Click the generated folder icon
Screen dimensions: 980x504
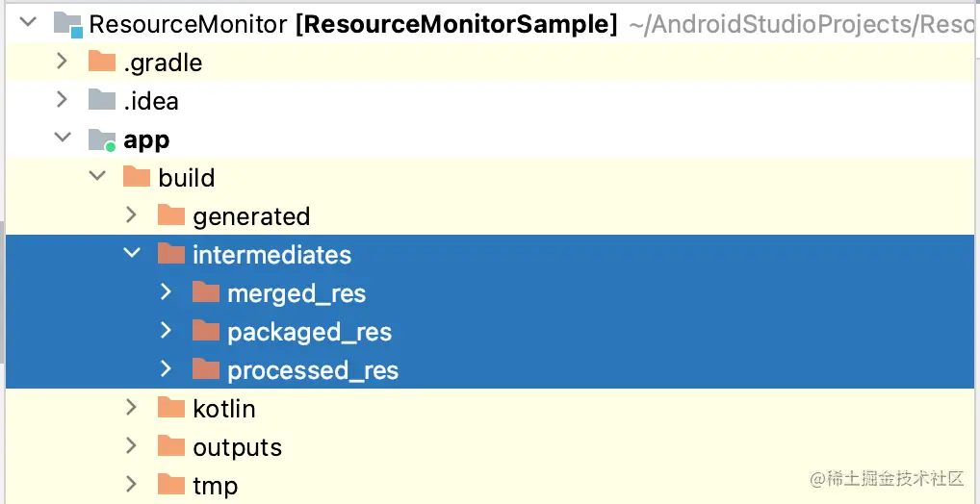click(171, 215)
